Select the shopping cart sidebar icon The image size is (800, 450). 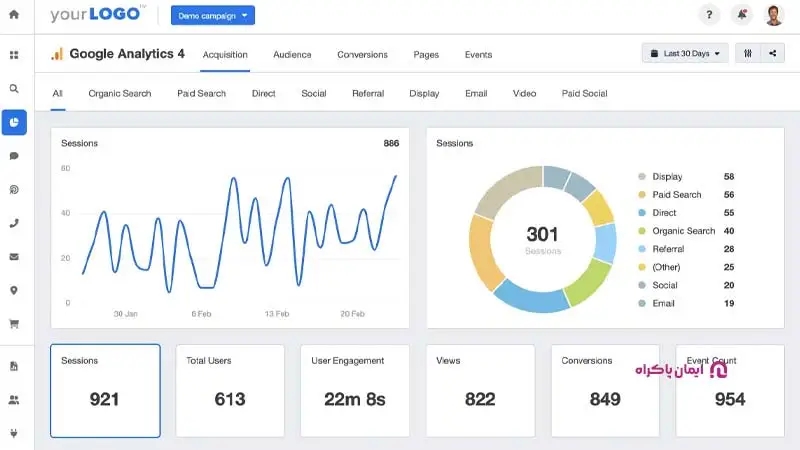coord(14,324)
